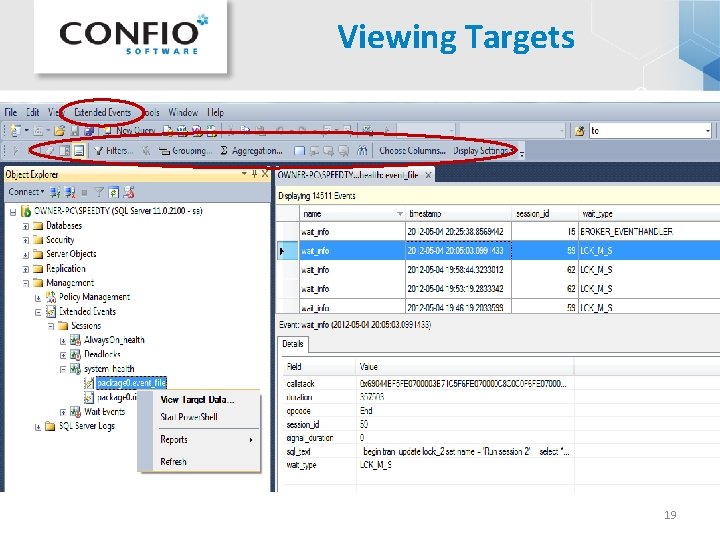The image size is (720, 540).
Task: Click the wait_type column header
Action: (648, 214)
